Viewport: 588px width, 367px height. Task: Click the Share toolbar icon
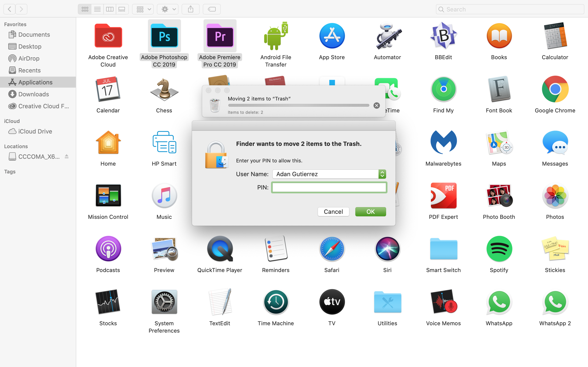[x=190, y=9]
